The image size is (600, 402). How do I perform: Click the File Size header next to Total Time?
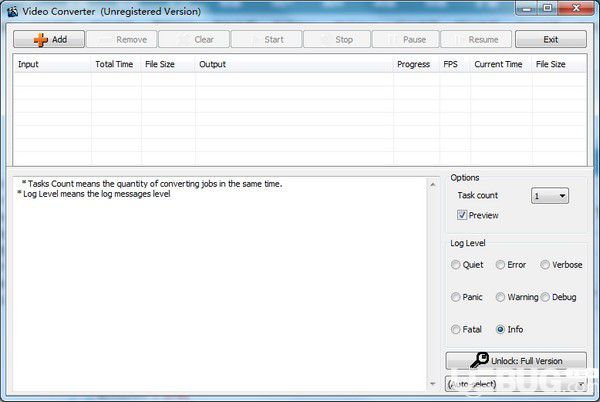click(x=168, y=64)
